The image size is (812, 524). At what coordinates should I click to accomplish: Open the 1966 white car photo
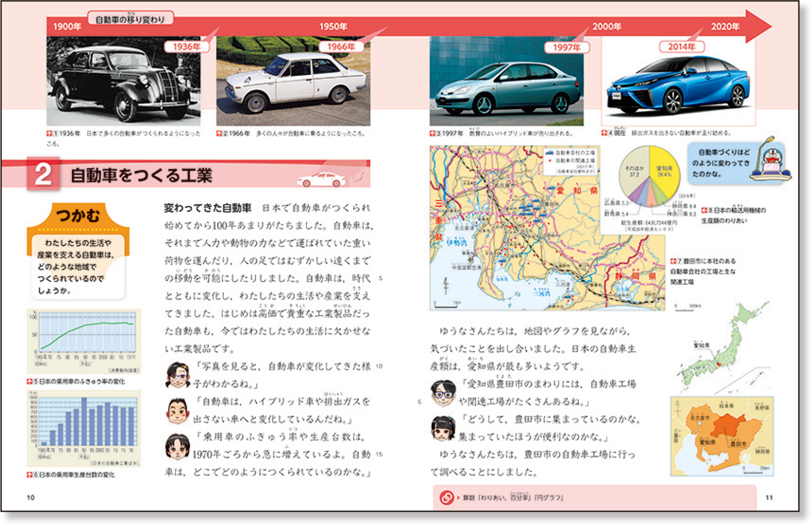[293, 81]
